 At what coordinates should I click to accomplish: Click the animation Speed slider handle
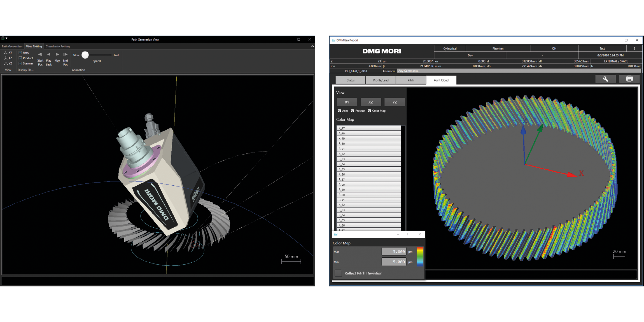pos(85,55)
